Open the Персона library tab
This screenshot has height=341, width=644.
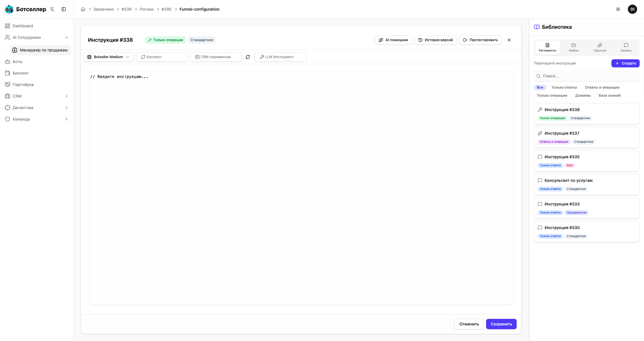click(600, 47)
